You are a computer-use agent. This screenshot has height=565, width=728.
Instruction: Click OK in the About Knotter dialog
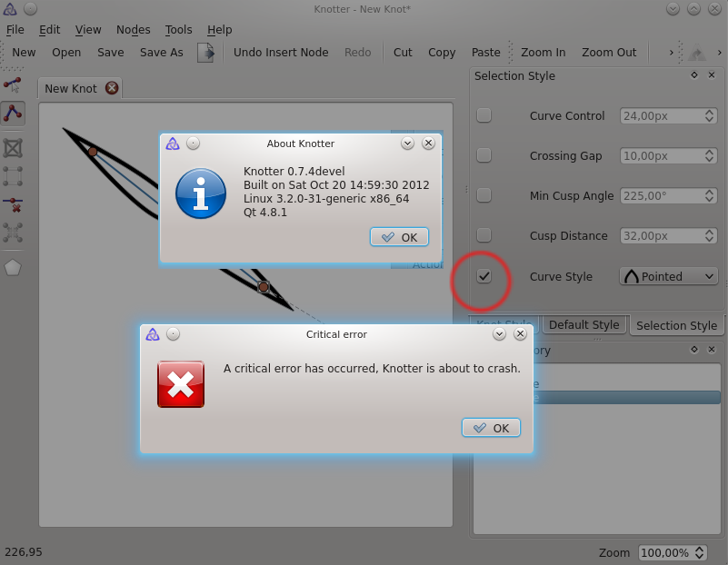[x=399, y=237]
